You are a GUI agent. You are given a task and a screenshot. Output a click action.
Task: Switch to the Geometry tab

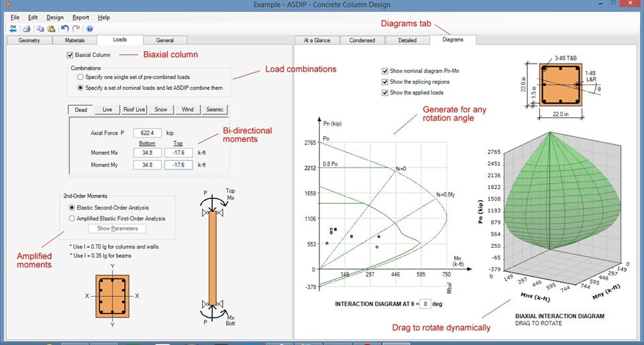click(x=29, y=40)
